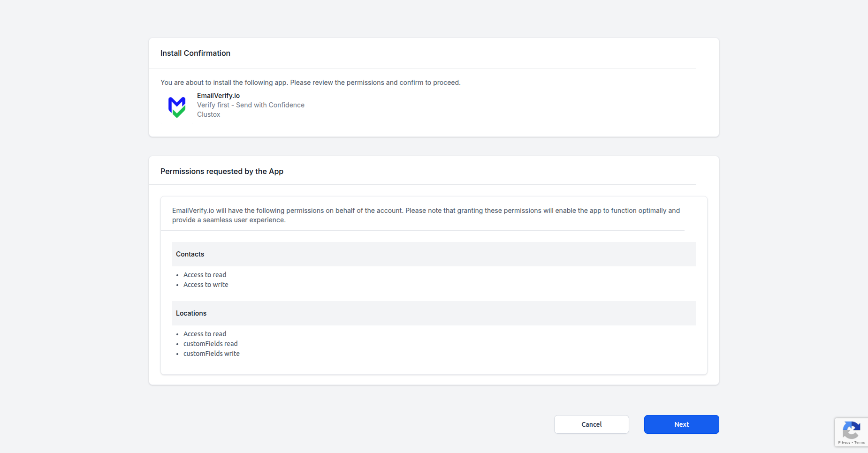The image size is (868, 453).
Task: Select the EmailVerify.io app name
Action: [218, 96]
